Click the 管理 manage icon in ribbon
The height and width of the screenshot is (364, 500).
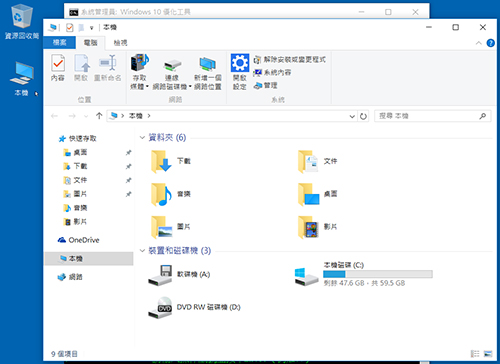[x=265, y=86]
